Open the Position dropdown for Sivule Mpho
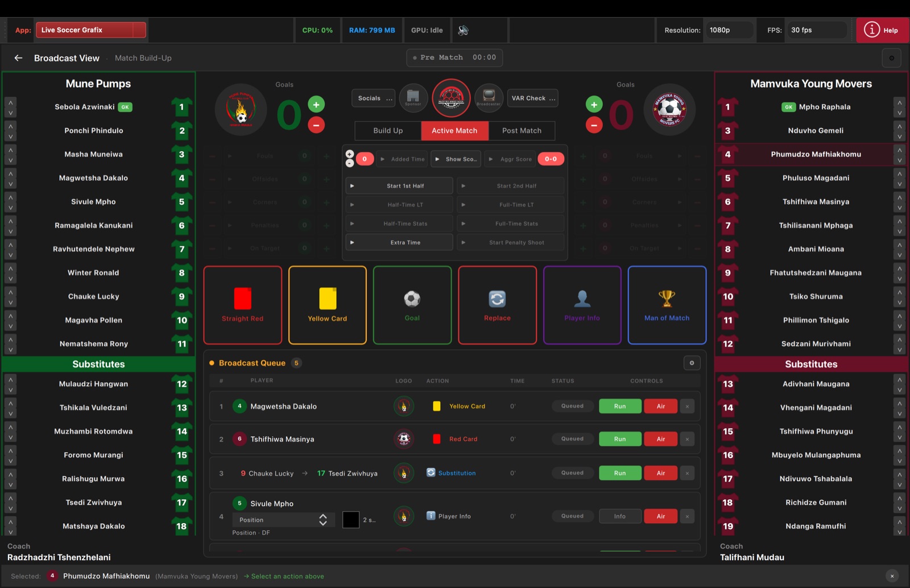The image size is (910, 588). coord(283,520)
